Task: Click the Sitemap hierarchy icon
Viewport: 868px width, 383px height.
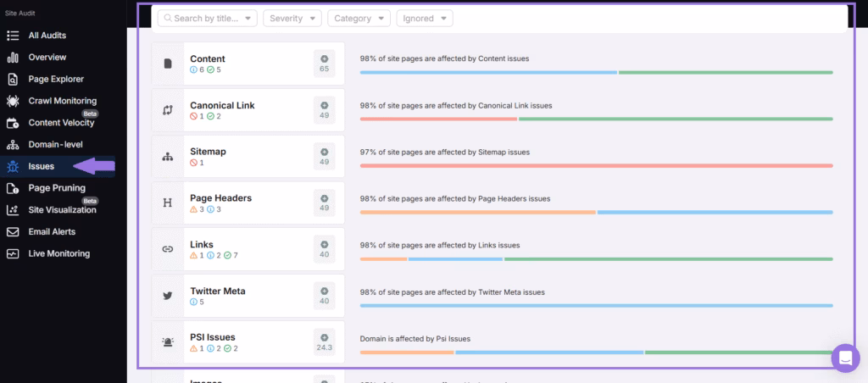Action: (168, 157)
